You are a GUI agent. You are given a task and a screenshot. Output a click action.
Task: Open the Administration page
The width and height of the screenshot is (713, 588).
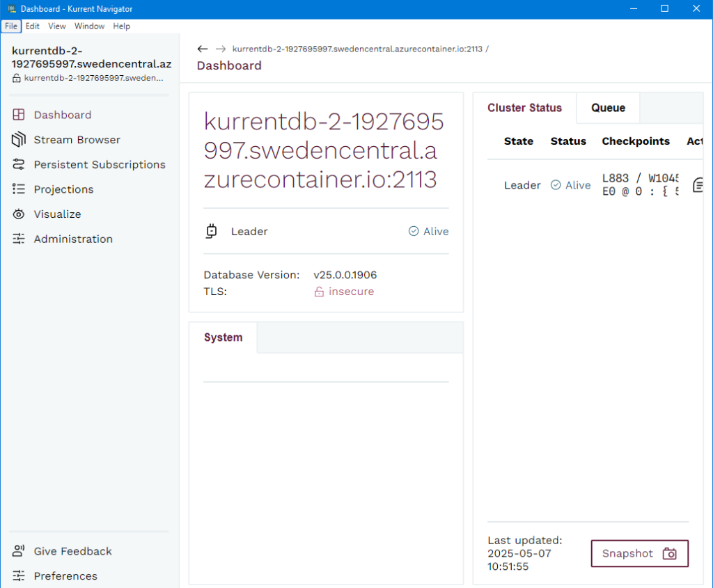point(73,239)
